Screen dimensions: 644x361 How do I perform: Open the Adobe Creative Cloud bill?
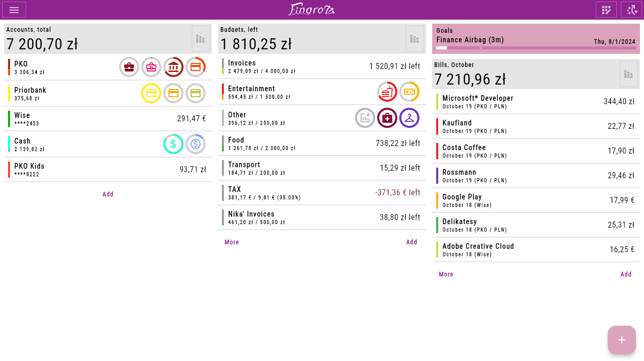536,250
